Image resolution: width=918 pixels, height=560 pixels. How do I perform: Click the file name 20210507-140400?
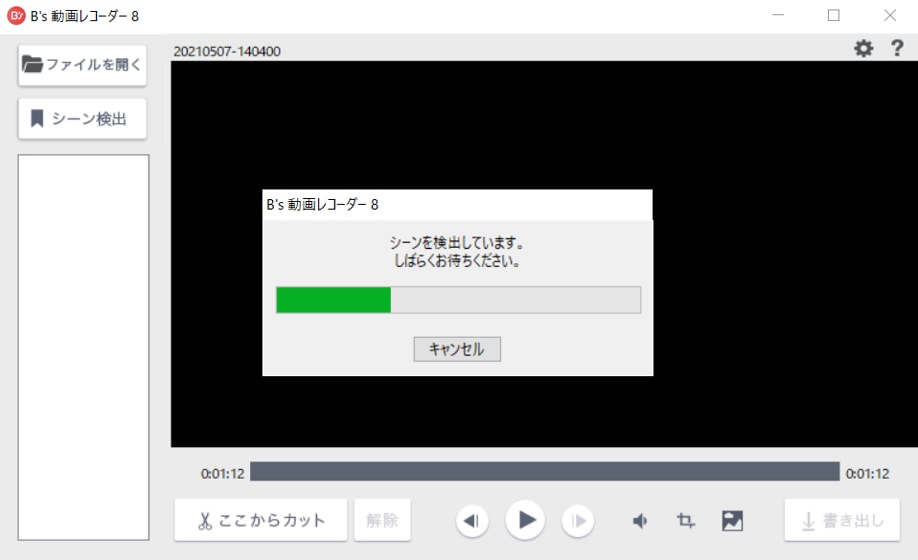pyautogui.click(x=227, y=51)
